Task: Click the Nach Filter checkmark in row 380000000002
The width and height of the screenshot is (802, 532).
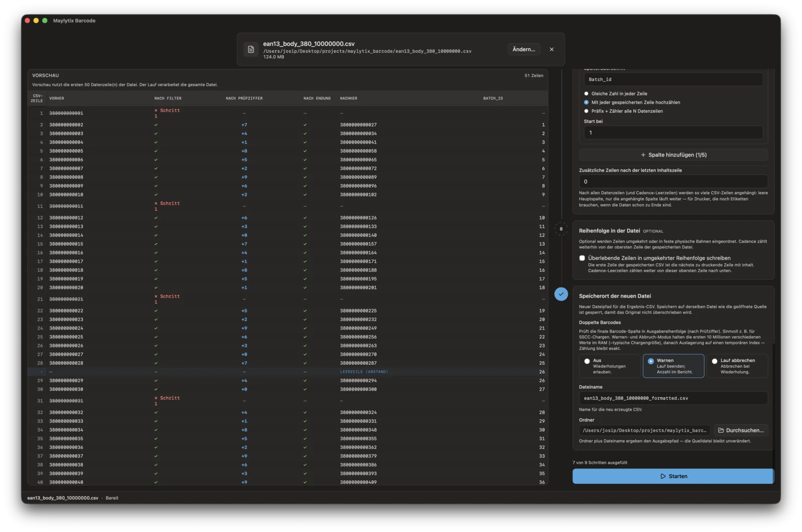Action: [156, 125]
